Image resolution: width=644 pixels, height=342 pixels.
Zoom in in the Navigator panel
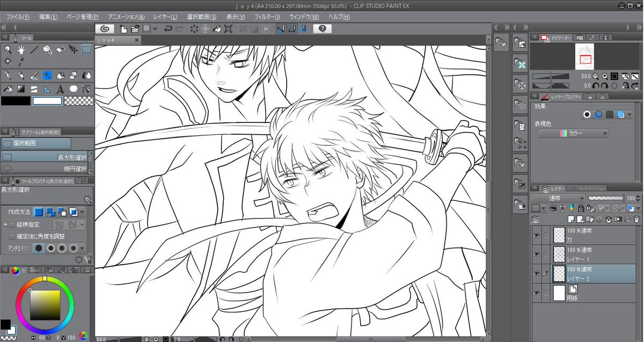[x=605, y=76]
